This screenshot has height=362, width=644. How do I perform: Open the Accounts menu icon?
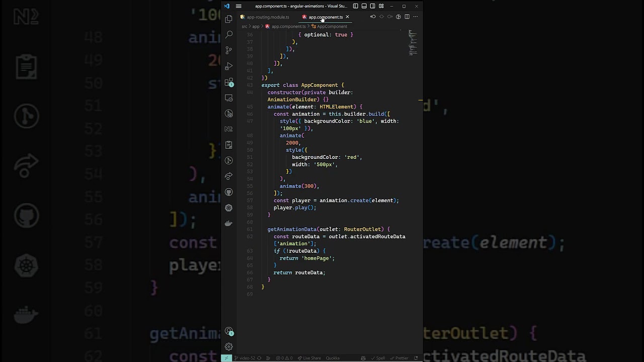(229, 331)
